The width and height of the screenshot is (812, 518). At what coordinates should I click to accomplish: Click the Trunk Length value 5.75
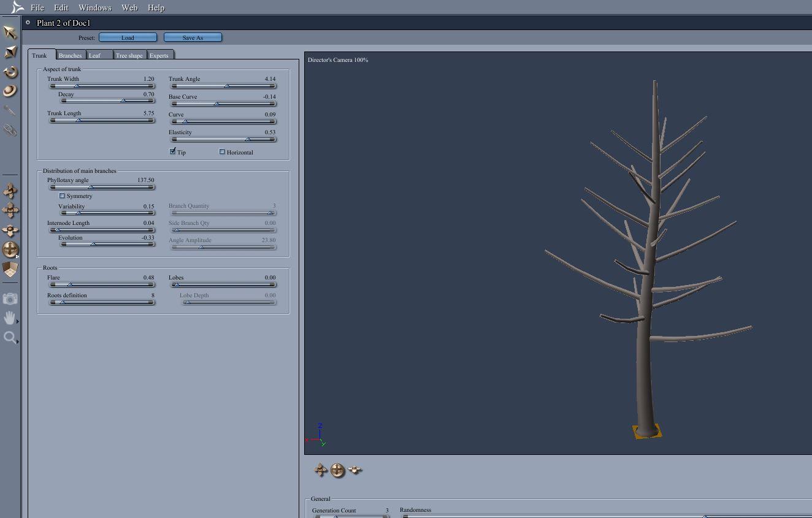(148, 113)
